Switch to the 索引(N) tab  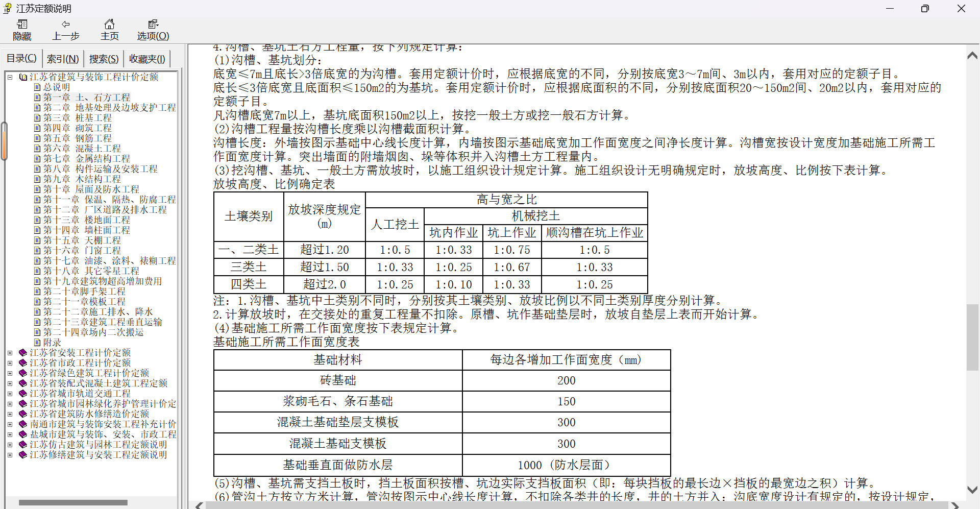coord(63,59)
